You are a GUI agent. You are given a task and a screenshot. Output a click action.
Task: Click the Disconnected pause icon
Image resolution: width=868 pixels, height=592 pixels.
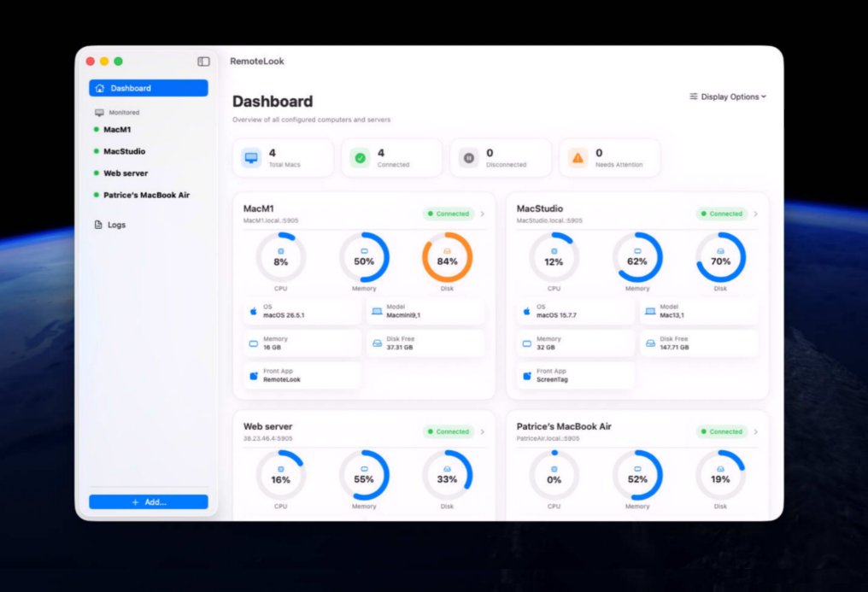point(468,158)
